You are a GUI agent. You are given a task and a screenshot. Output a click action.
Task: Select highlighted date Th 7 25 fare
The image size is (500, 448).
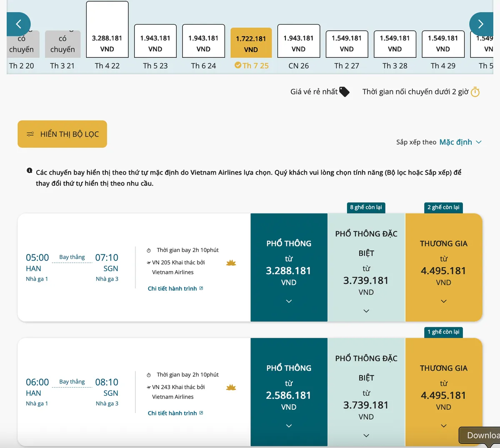click(251, 42)
